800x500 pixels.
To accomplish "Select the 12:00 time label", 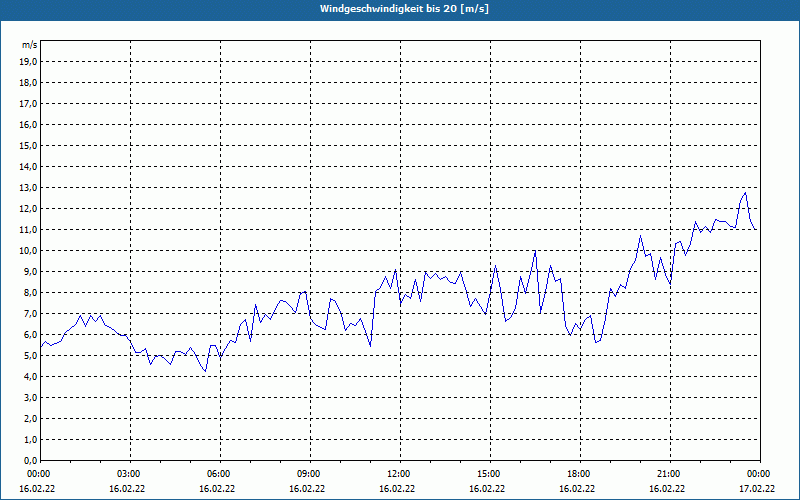I will 400,474.
